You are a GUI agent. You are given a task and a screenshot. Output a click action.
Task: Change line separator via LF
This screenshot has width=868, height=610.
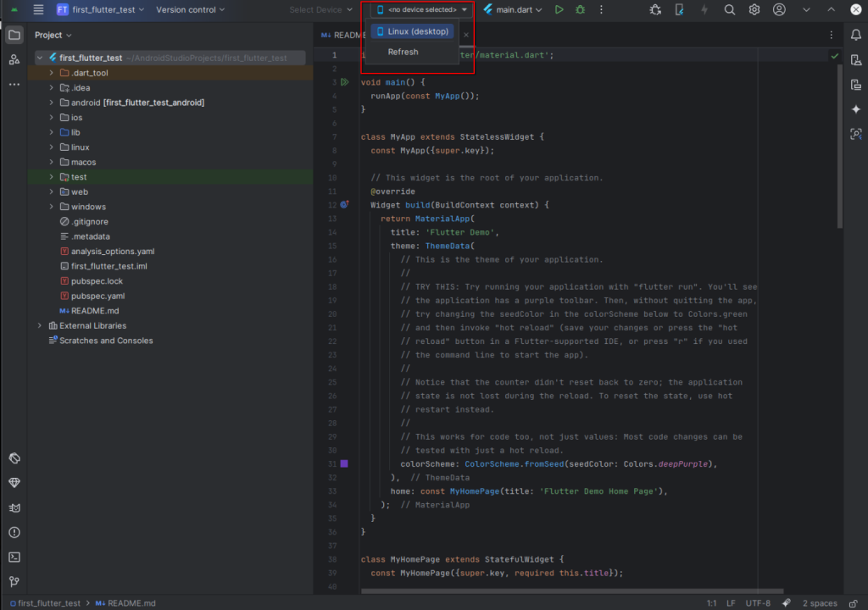click(x=731, y=603)
